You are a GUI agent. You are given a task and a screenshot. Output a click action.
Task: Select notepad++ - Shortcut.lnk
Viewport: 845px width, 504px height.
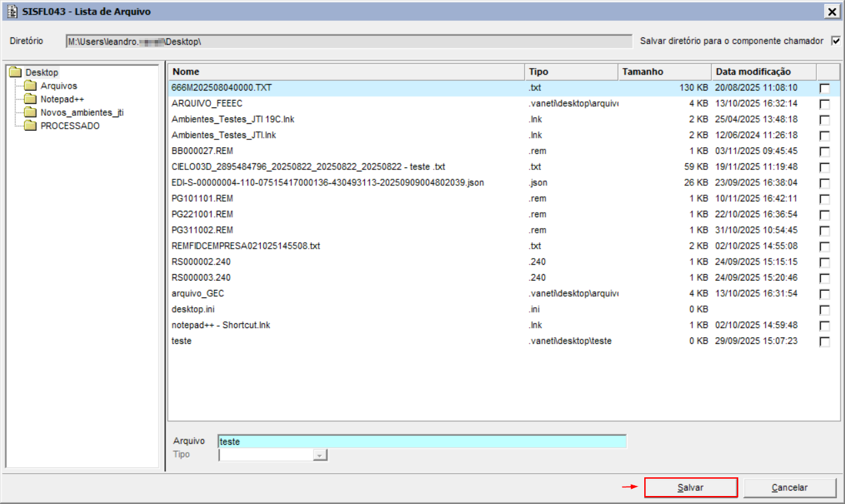tap(221, 325)
